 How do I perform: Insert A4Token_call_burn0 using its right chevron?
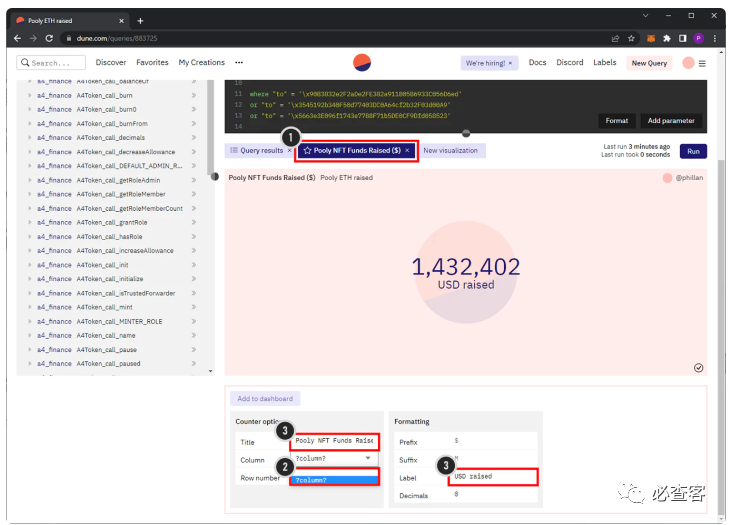click(x=193, y=110)
